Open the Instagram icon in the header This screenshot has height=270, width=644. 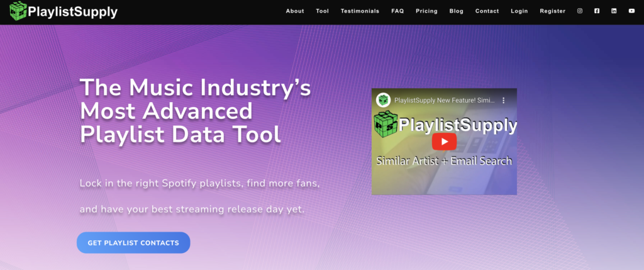click(580, 11)
